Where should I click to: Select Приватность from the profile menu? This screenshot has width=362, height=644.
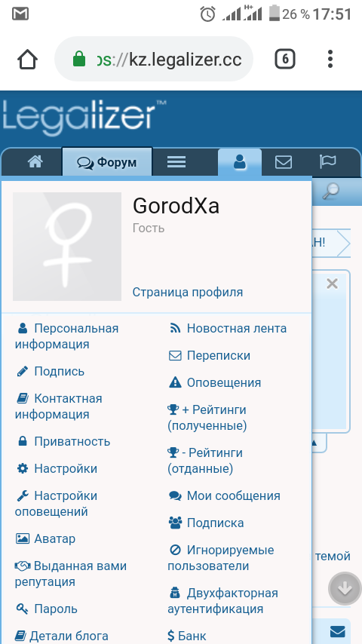coord(63,441)
